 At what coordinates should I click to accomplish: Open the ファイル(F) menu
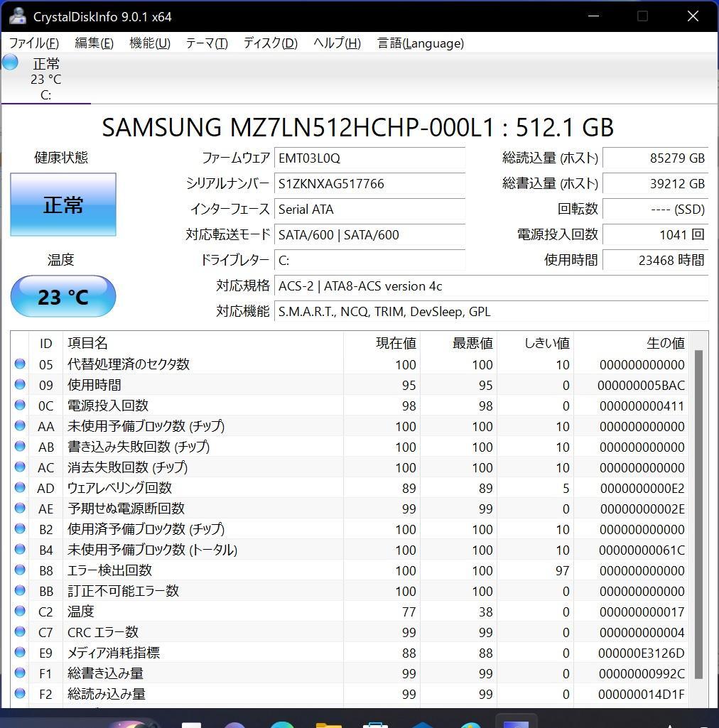[34, 43]
